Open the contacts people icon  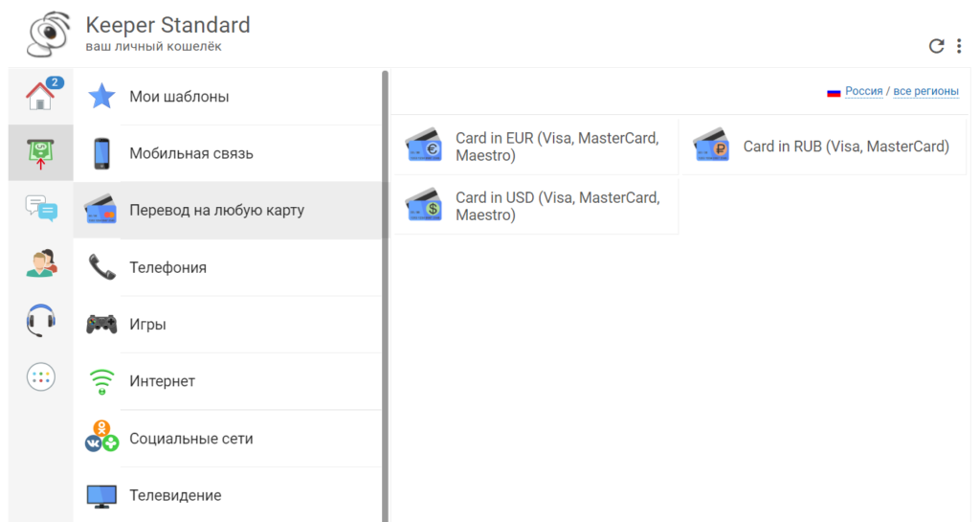coord(41,263)
